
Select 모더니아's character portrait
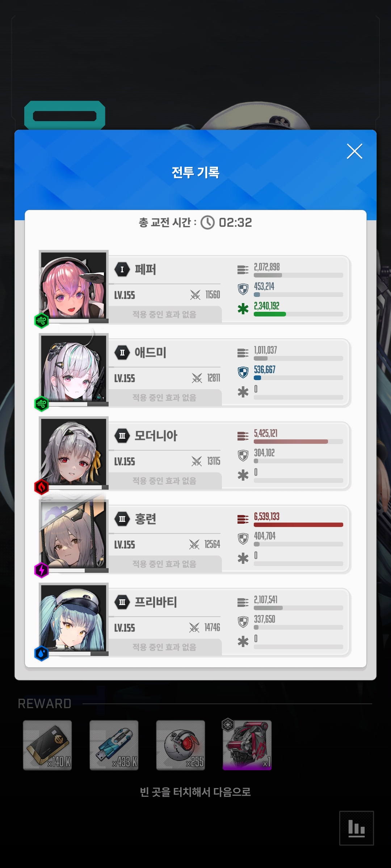[x=74, y=451]
